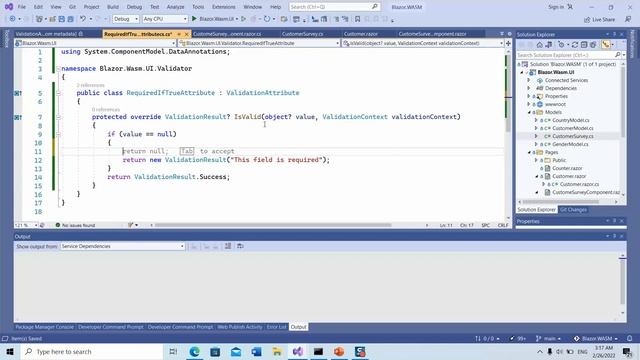Collapse the IsValid method outlining on line 7
640x360 pixels.
pos(58,117)
